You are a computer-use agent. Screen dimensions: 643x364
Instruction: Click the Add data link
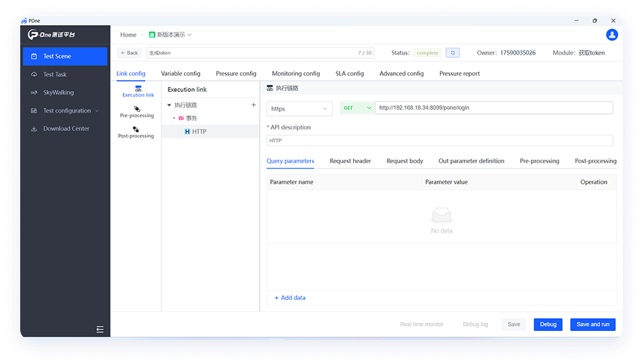[x=290, y=298]
